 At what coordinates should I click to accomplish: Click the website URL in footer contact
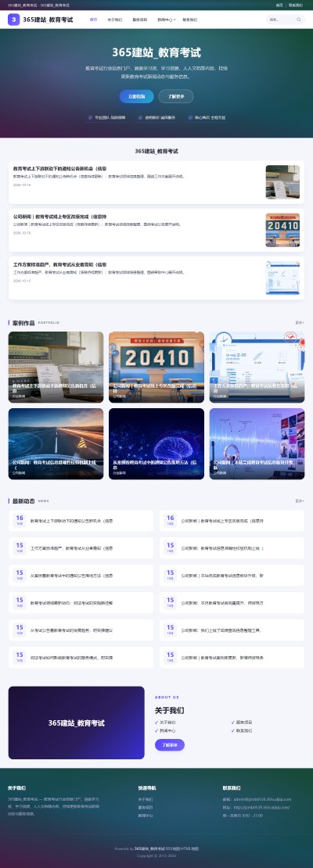coord(261,808)
